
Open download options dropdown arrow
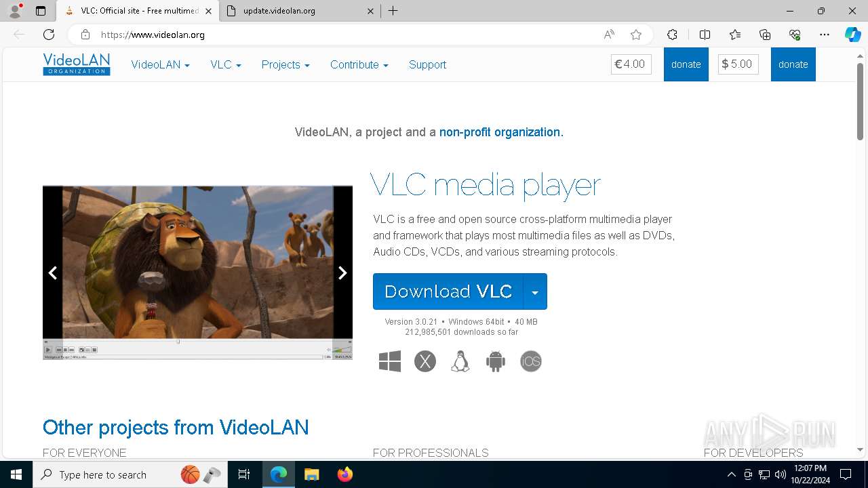coord(535,291)
